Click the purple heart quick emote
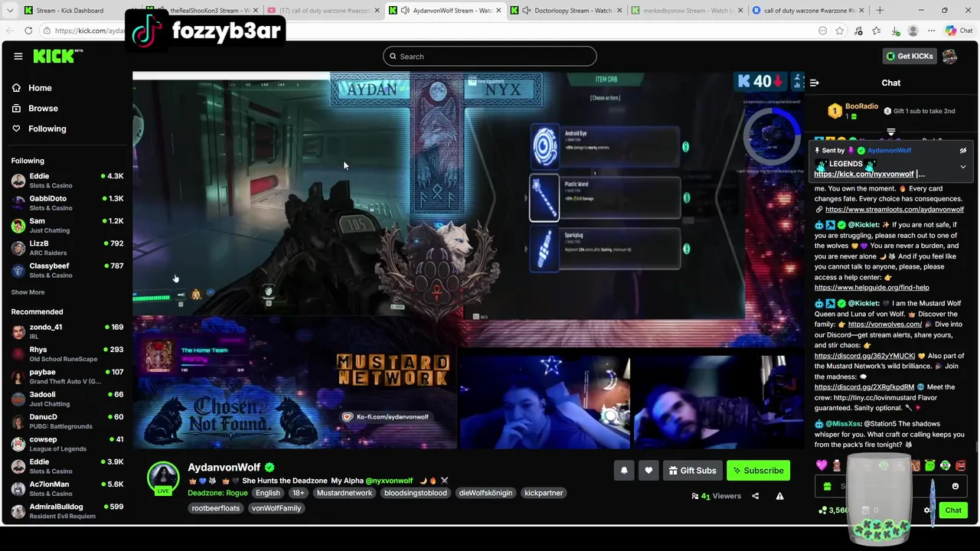Image resolution: width=980 pixels, height=551 pixels. pyautogui.click(x=822, y=465)
